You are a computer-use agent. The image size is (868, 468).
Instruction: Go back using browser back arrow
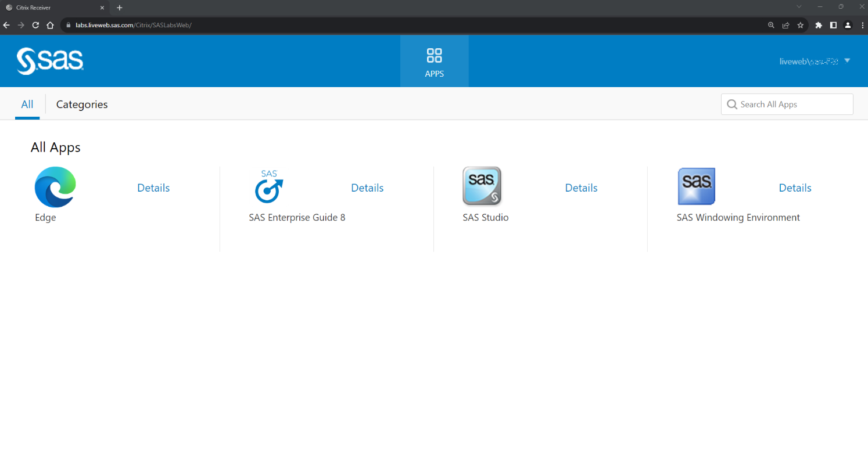click(6, 25)
